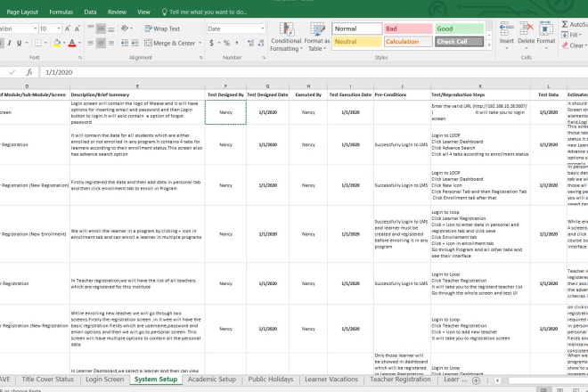Apply underline formatting

tap(19, 43)
